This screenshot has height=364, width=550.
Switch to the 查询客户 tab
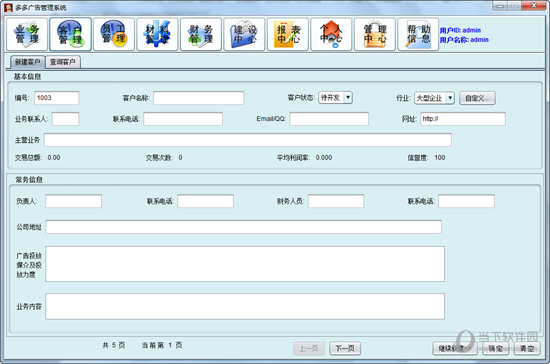click(63, 62)
